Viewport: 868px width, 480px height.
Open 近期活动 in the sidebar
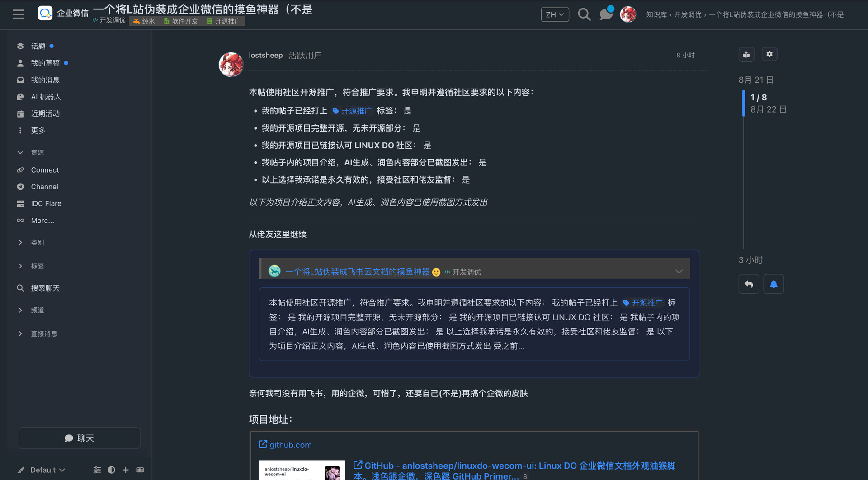45,113
